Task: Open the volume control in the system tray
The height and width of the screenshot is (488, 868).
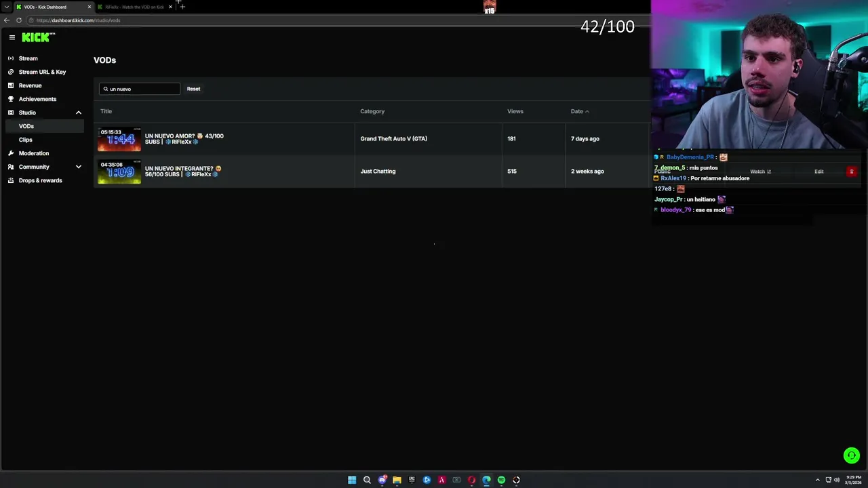Action: (x=836, y=480)
